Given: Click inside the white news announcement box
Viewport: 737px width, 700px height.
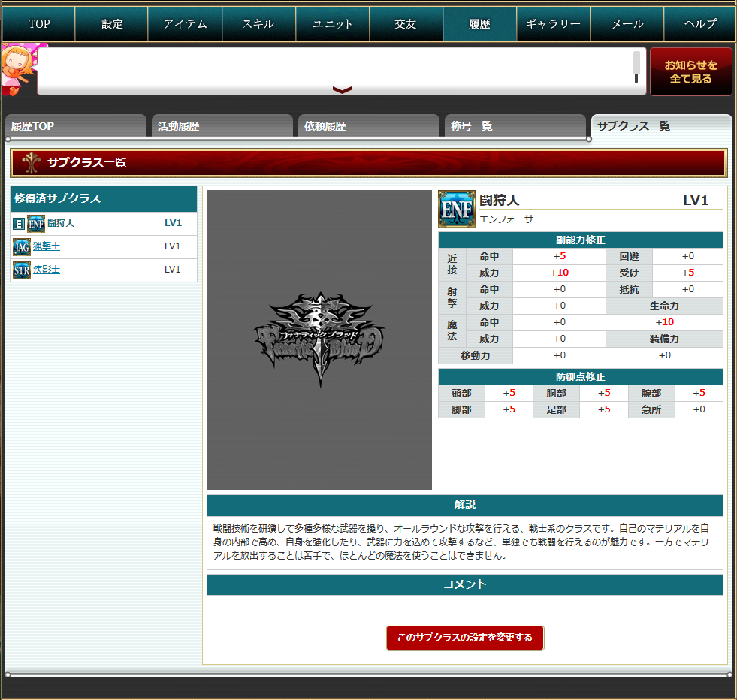Looking at the screenshot, I should pyautogui.click(x=342, y=71).
